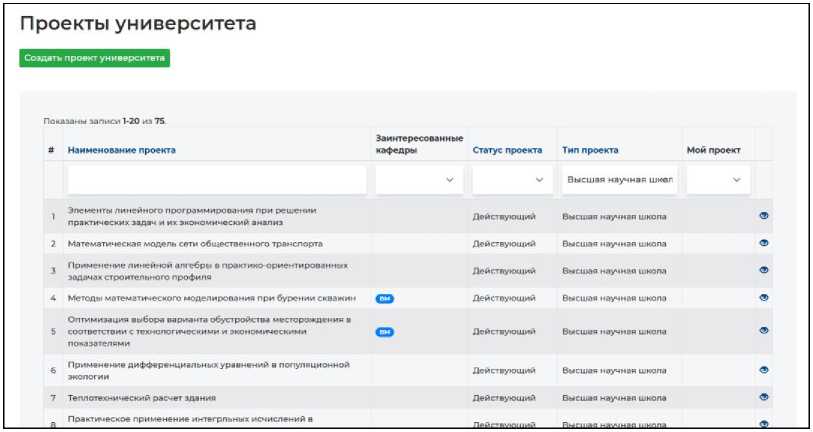Focus the Наименование проекта filter field
This screenshot has width=813, height=432.
pyautogui.click(x=217, y=180)
